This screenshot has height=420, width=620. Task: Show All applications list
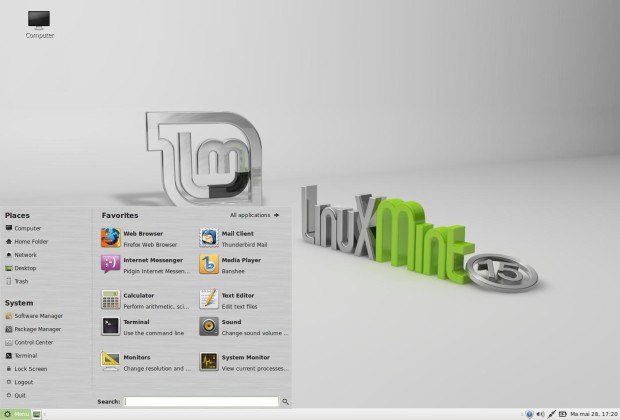(x=255, y=215)
